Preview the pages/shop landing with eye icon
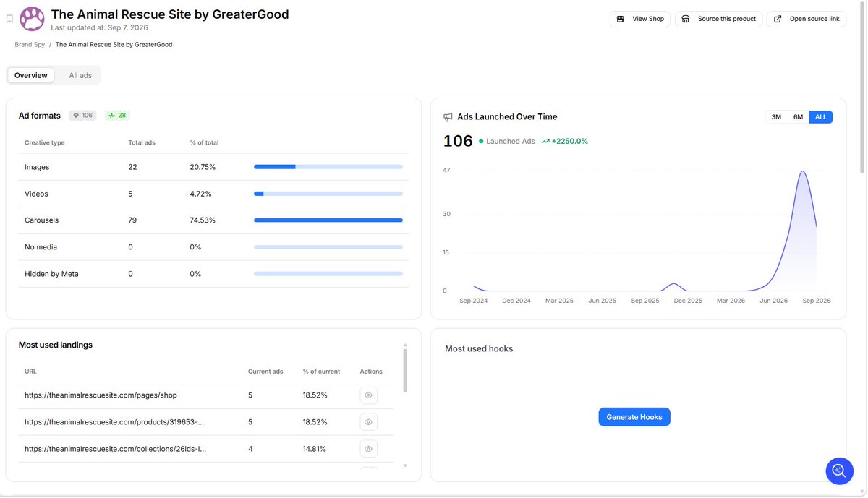 coord(368,395)
